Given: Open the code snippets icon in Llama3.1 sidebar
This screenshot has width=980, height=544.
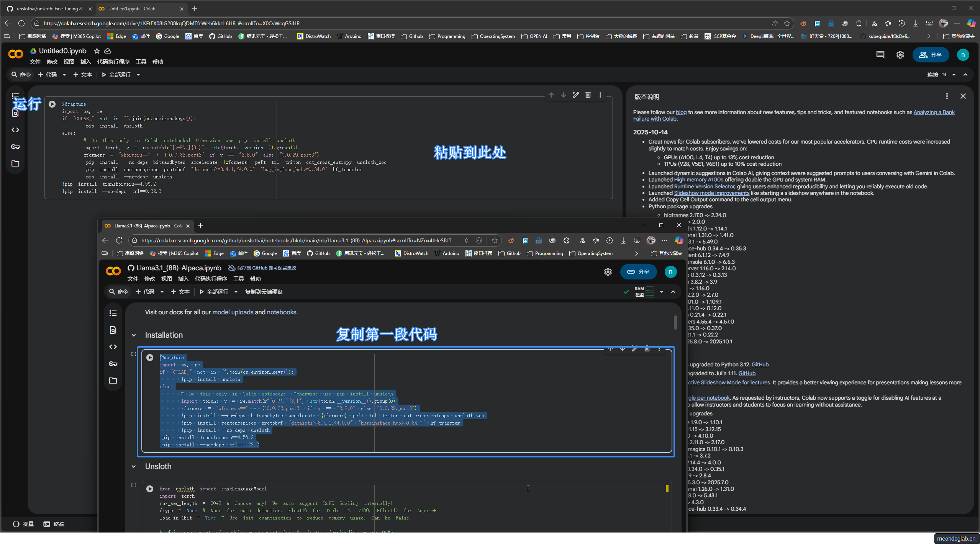Looking at the screenshot, I should 113,347.
